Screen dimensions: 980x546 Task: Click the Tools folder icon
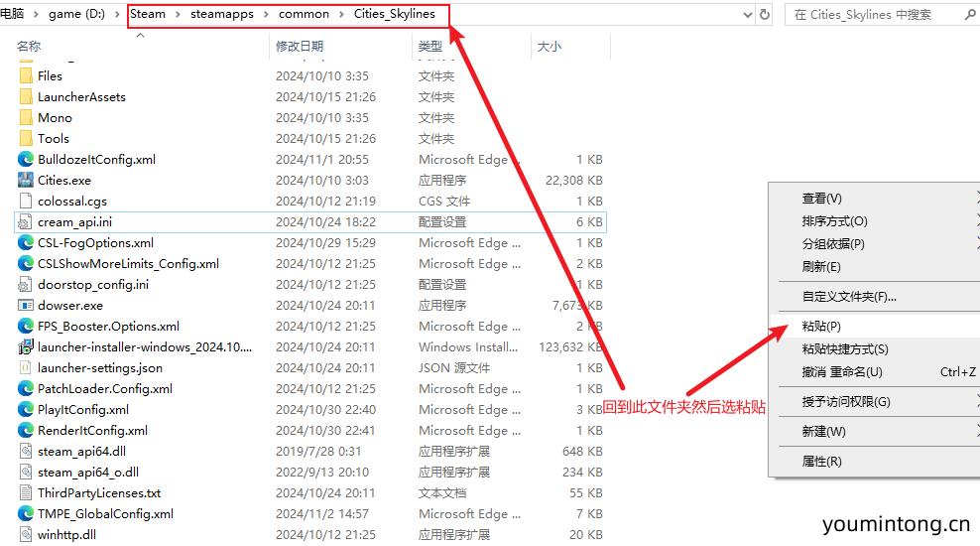click(26, 138)
